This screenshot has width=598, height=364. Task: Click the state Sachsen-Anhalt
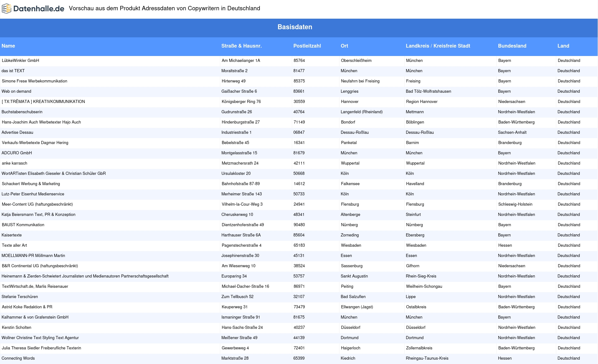[x=512, y=133]
